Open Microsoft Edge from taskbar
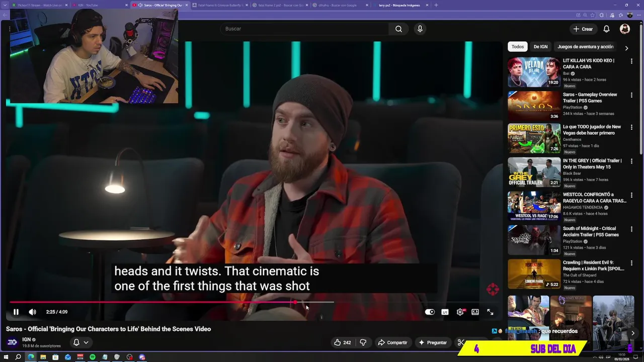 (31, 357)
